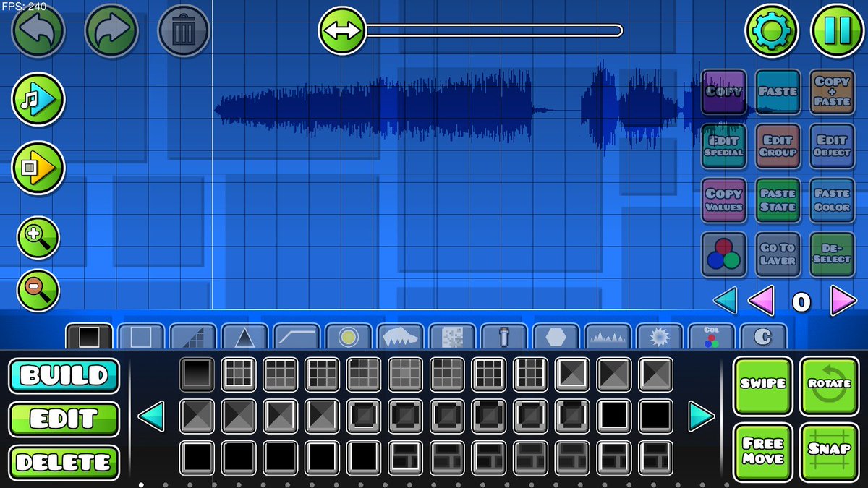Go to previous layer with pink left arrow

tap(760, 301)
